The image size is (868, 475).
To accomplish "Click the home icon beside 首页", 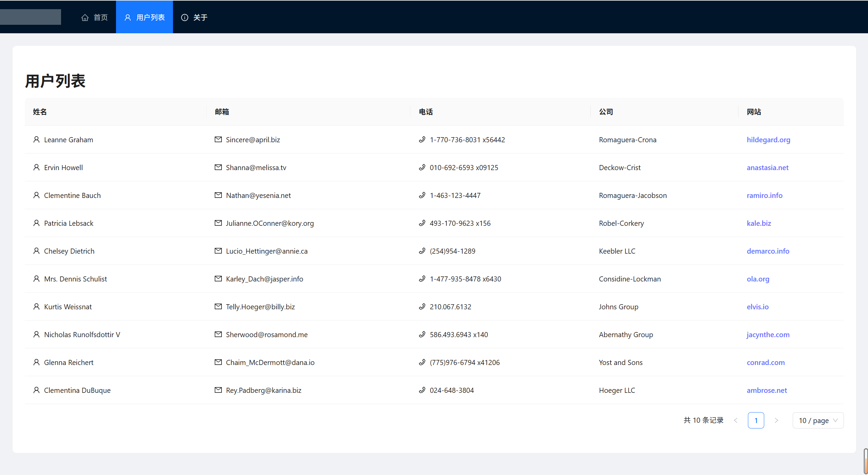I will coord(85,18).
